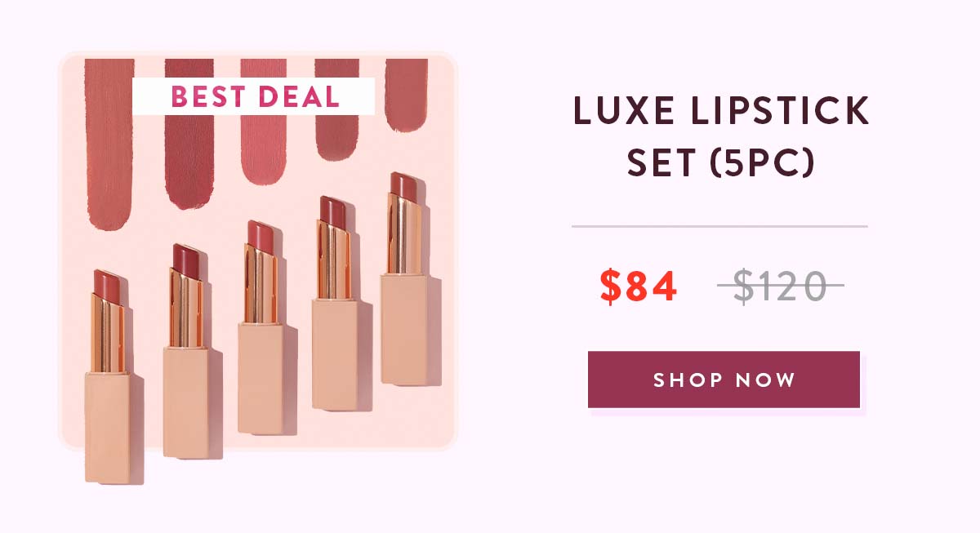Click the leftmost lipstick color swatch smear
980x533 pixels.
[x=109, y=143]
